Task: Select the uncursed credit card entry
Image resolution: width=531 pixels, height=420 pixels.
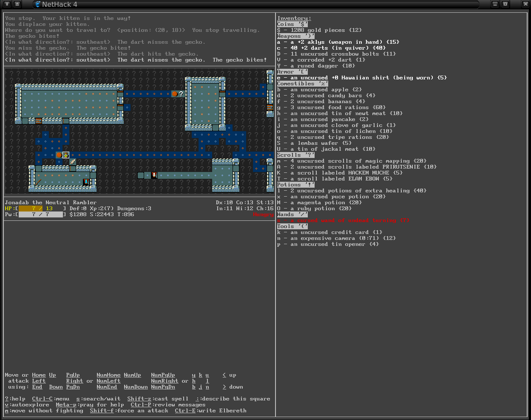Action: point(329,232)
